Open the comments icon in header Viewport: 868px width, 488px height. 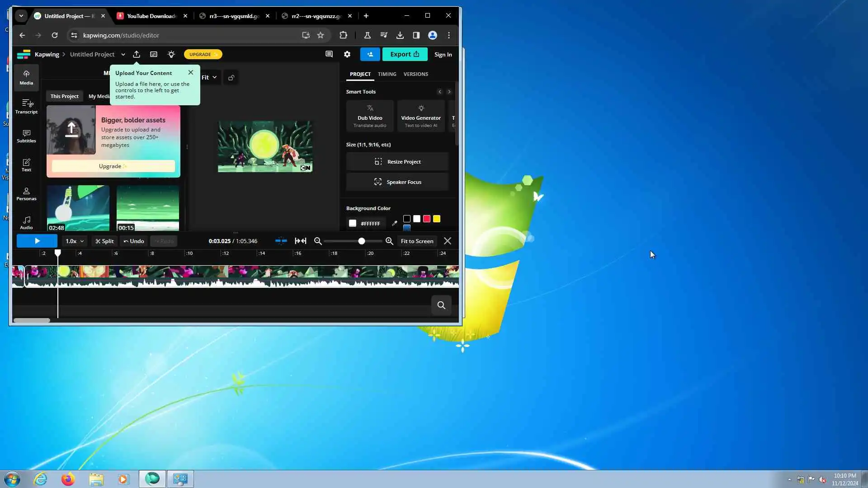click(x=329, y=54)
